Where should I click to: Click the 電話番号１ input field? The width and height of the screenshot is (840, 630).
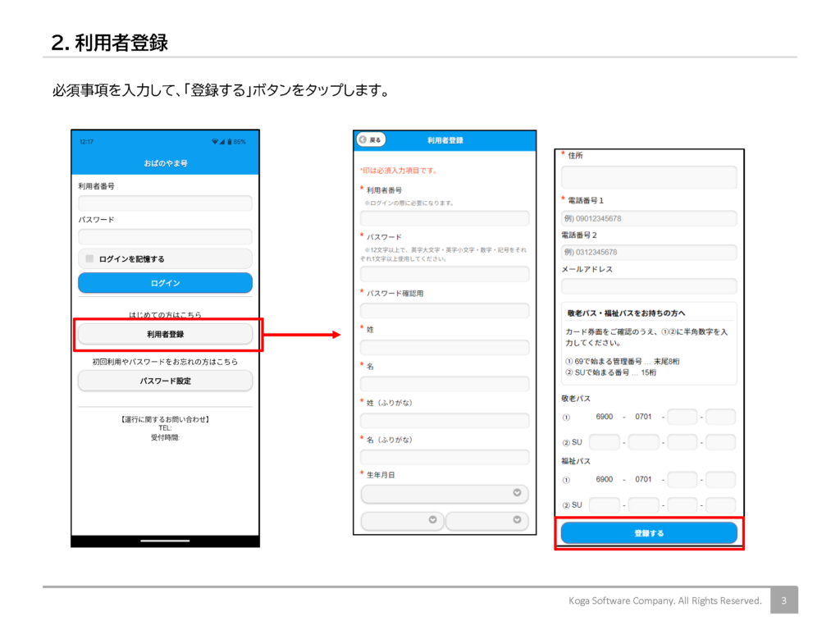click(649, 219)
